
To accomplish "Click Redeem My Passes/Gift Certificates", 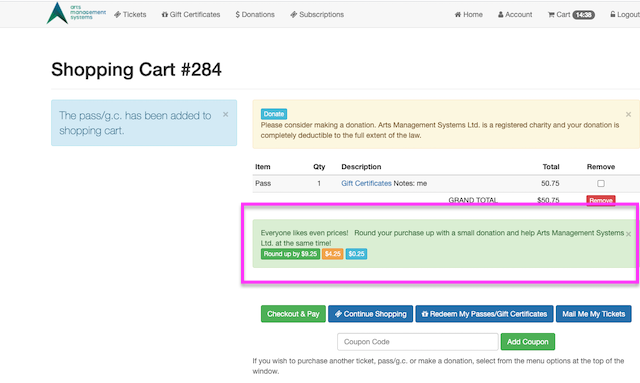I will tap(484, 314).
